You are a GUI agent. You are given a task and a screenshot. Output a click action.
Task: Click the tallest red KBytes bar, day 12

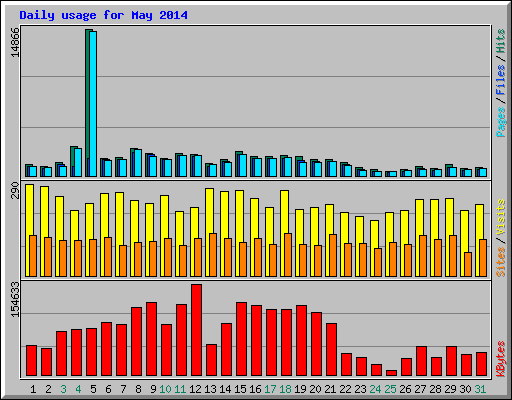[196, 330]
